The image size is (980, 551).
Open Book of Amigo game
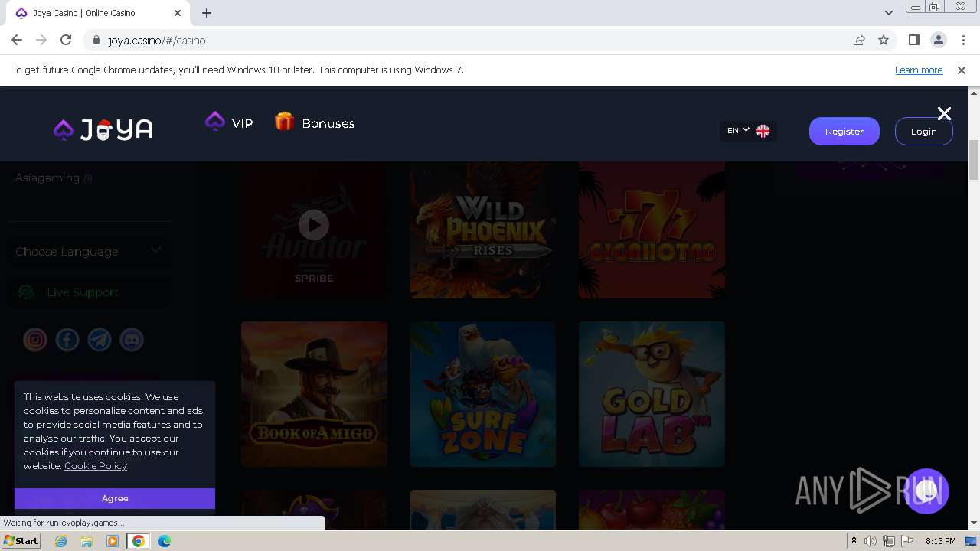[314, 394]
